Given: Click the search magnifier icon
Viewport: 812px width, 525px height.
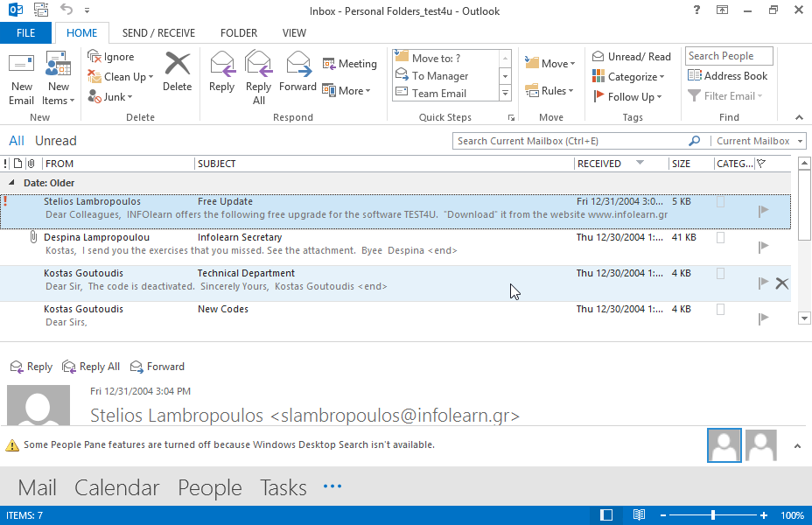Looking at the screenshot, I should coord(695,141).
